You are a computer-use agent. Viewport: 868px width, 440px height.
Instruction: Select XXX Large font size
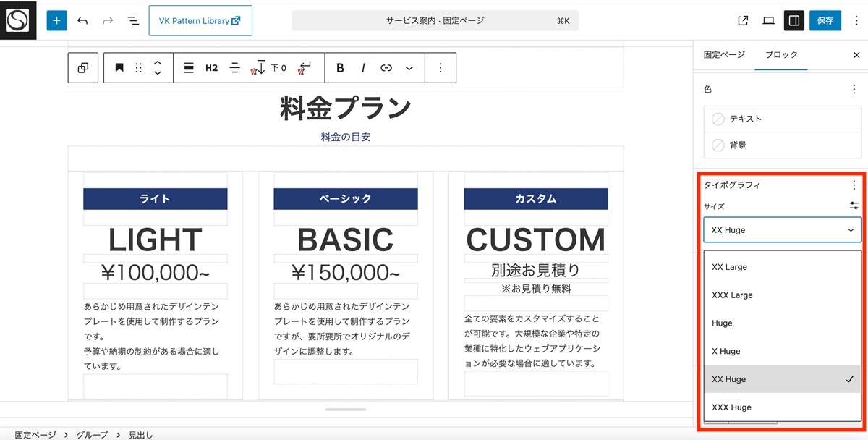pyautogui.click(x=783, y=295)
